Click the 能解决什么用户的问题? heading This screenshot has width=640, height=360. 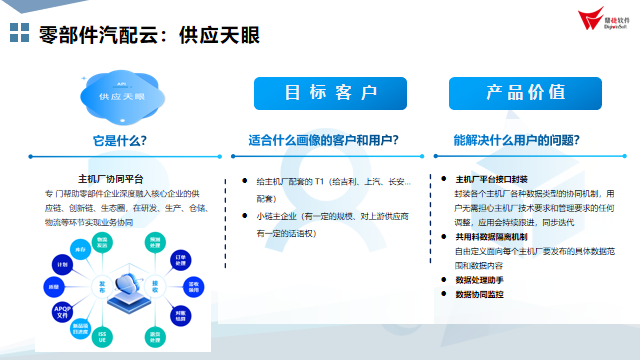(x=516, y=140)
